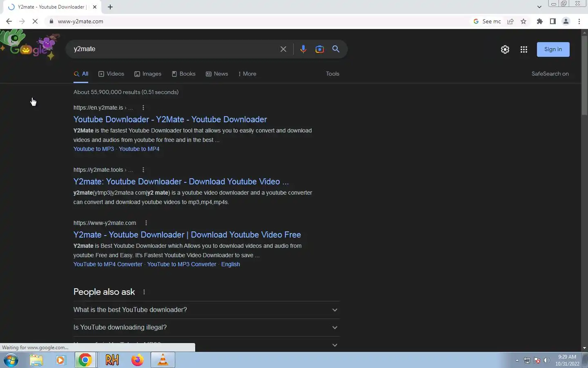Screen dimensions: 588x368
Task: Click the volume speaker tray icon
Action: [x=547, y=360]
